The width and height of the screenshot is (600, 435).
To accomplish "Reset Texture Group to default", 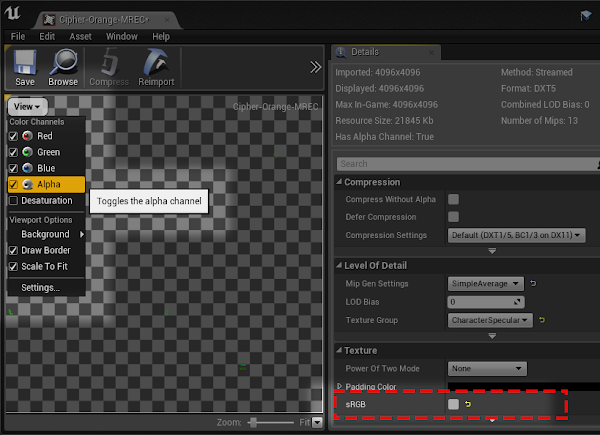I will [542, 320].
